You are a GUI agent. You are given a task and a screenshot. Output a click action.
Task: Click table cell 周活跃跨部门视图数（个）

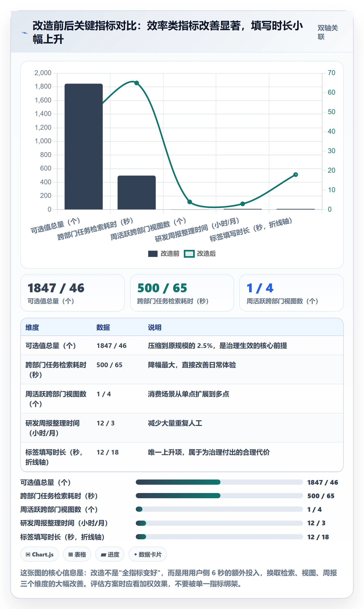(x=56, y=399)
